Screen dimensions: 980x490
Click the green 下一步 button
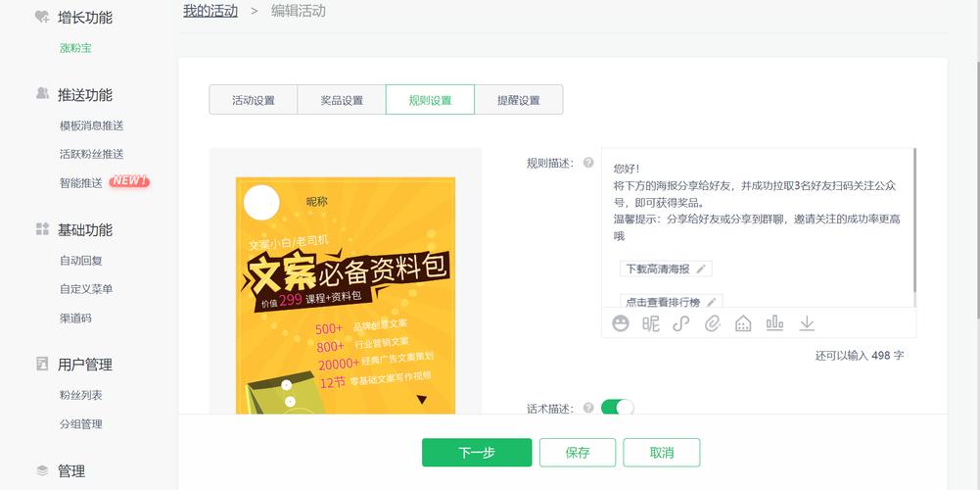click(x=477, y=453)
